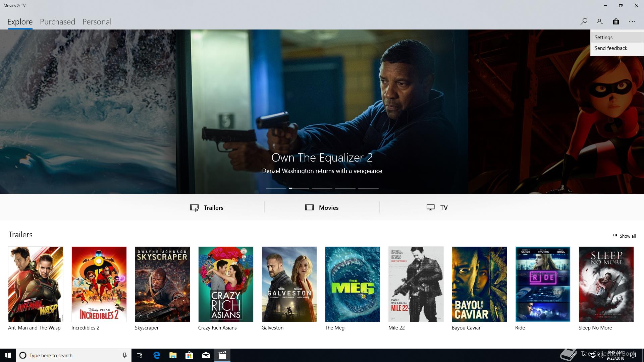
Task: Select Send feedback menu entry
Action: pyautogui.click(x=617, y=48)
